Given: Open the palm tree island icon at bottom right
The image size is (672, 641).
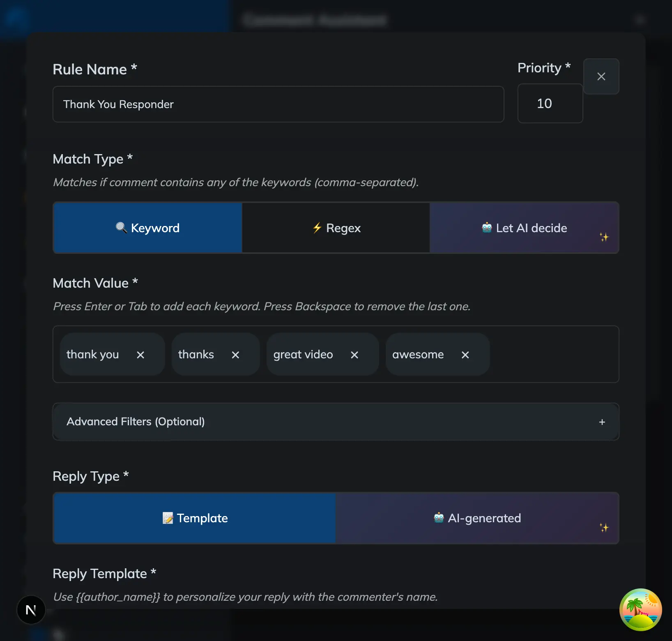Looking at the screenshot, I should coord(640,610).
